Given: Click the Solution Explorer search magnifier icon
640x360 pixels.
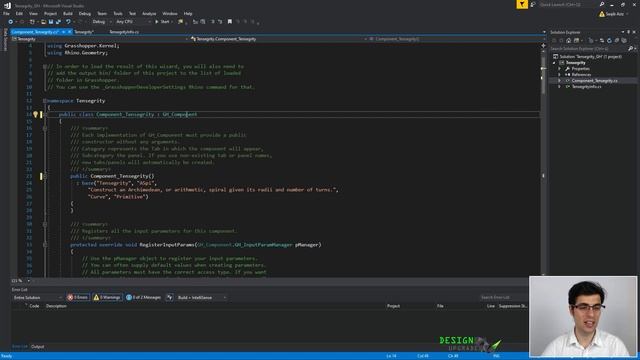Looking at the screenshot, I should click(x=630, y=49).
